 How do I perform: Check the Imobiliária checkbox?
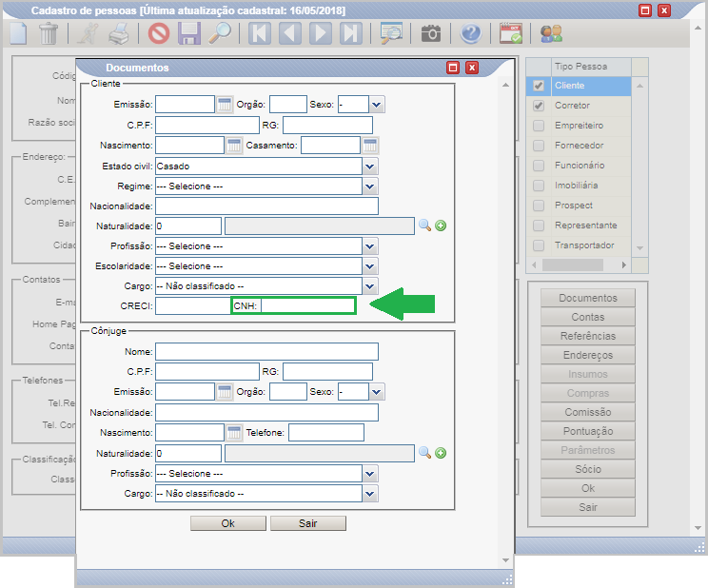(539, 186)
